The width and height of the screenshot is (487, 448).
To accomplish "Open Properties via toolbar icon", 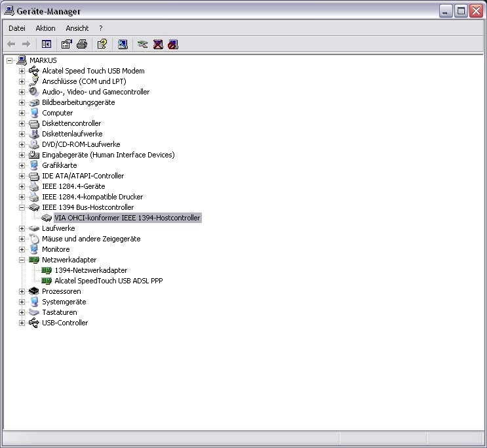I will (x=66, y=44).
